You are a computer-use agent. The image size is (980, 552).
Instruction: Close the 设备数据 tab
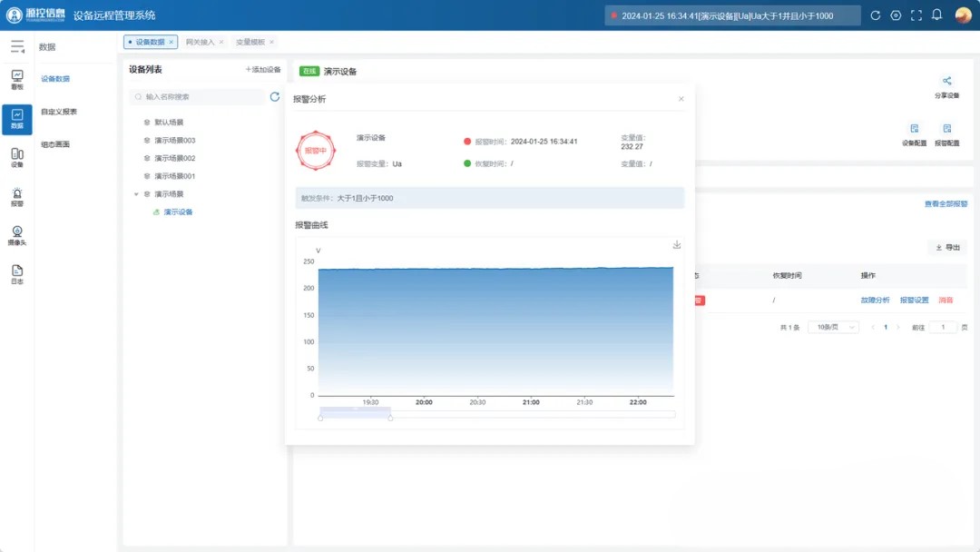[171, 42]
